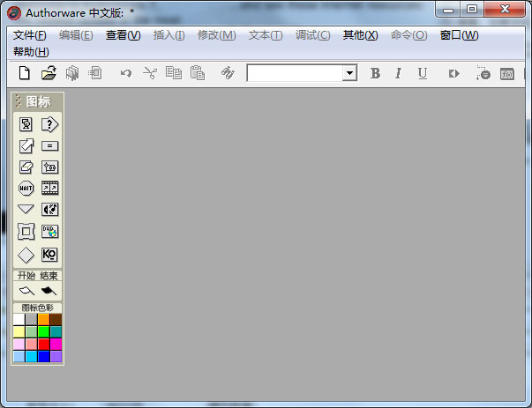The image size is (532, 408).
Task: Open the 帮助(H) menu
Action: click(x=31, y=52)
